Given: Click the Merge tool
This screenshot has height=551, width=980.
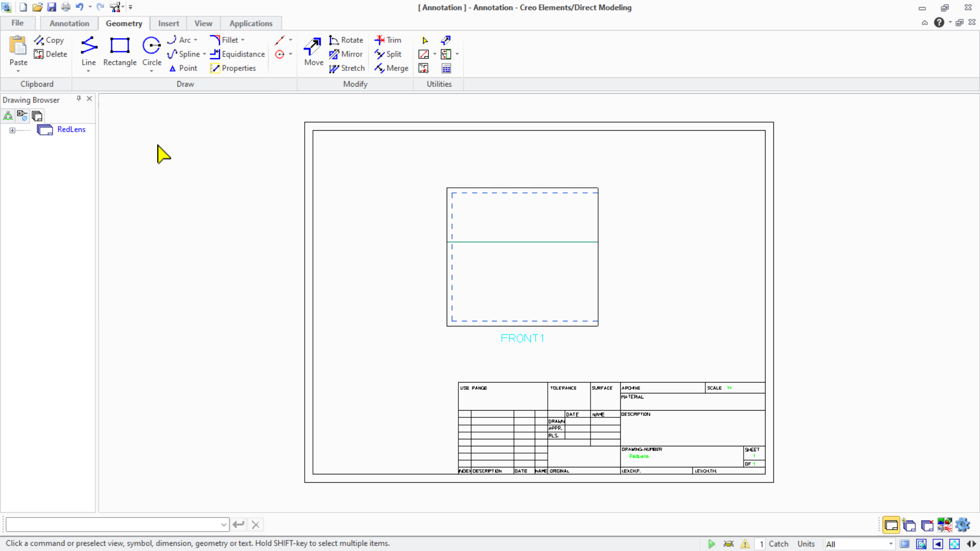Looking at the screenshot, I should [391, 68].
